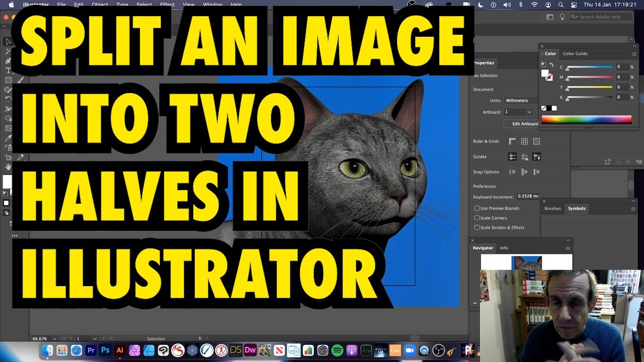
Task: Select the Symbols tab
Action: (x=577, y=209)
